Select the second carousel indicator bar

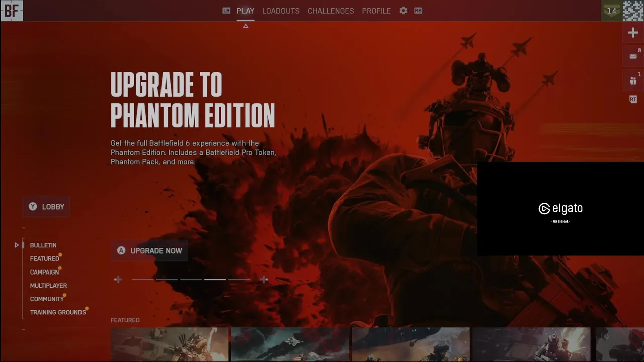click(167, 279)
